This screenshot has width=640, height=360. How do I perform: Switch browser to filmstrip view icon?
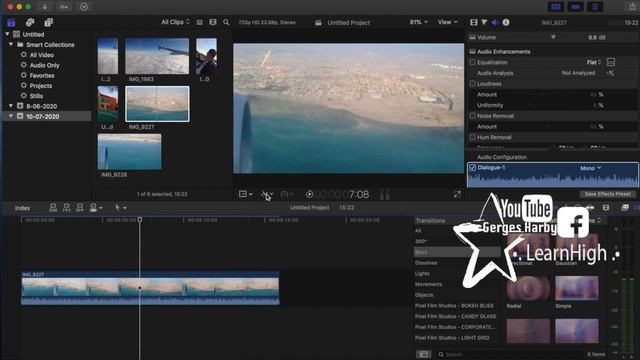[213, 22]
